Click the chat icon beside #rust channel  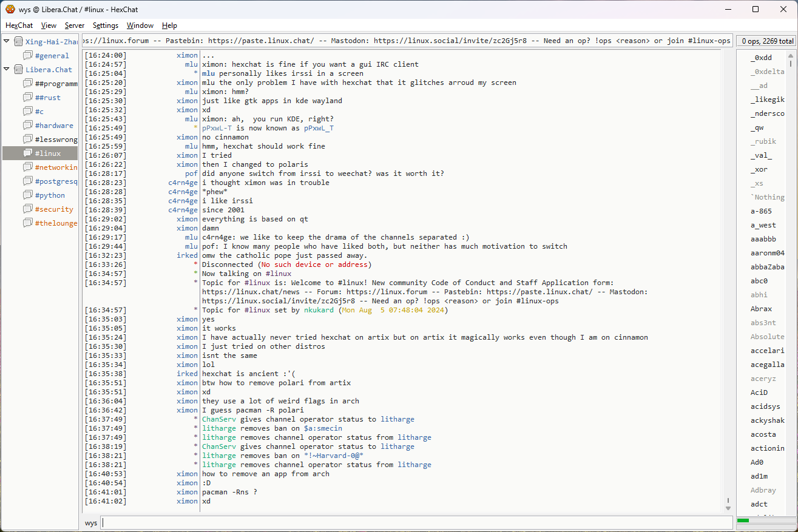click(x=28, y=98)
